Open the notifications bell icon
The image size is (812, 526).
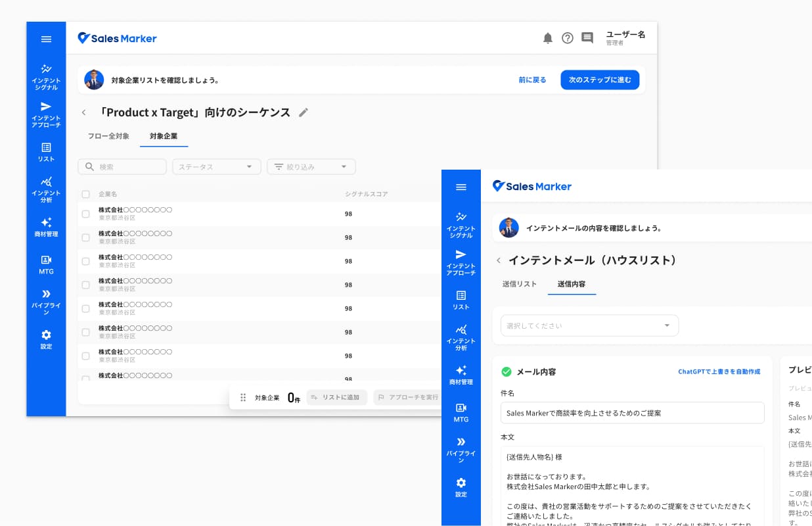pyautogui.click(x=548, y=38)
